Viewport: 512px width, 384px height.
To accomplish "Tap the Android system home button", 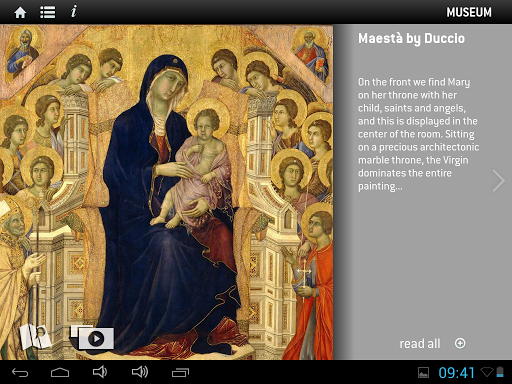I will point(60,372).
